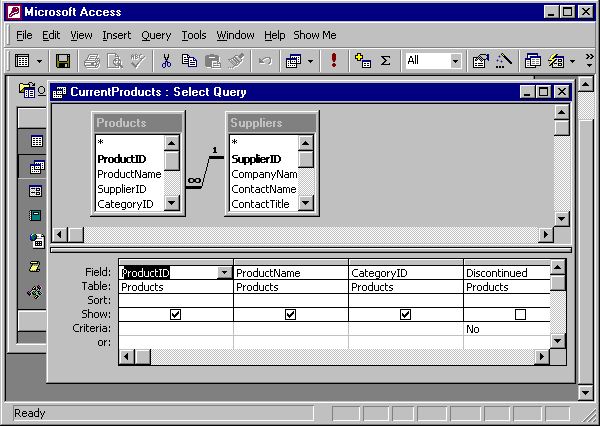Screen dimensions: 600x426
Task: Click the Database Window icon
Action: pos(533,61)
